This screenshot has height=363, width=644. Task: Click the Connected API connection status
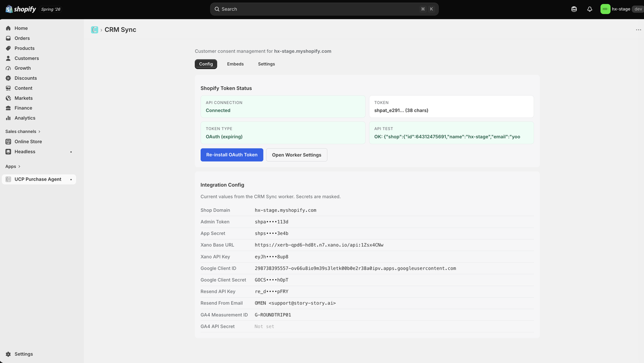(218, 110)
